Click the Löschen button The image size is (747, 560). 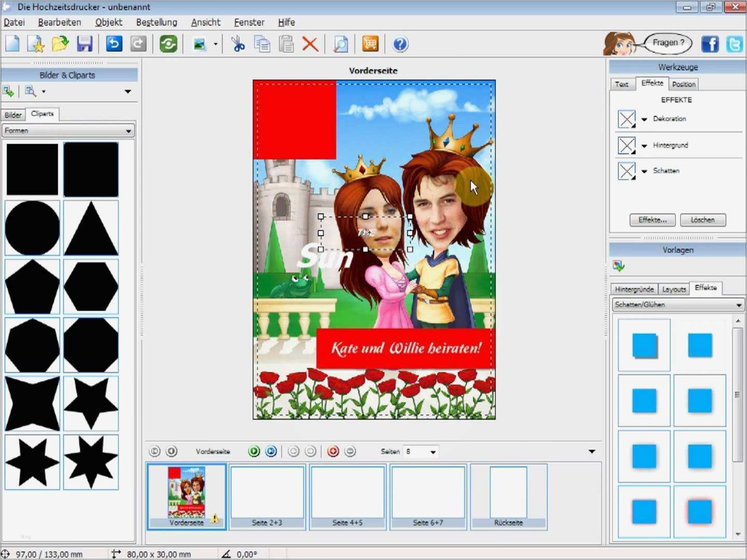click(702, 220)
